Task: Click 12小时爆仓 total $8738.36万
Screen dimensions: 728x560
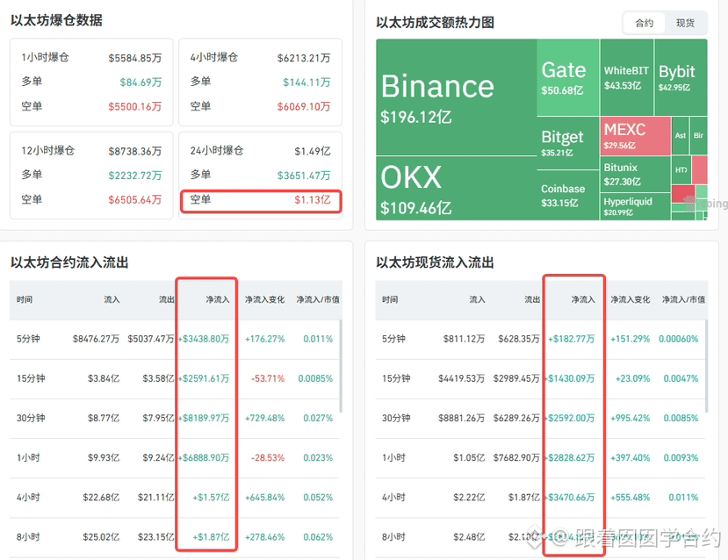Action: point(135,151)
